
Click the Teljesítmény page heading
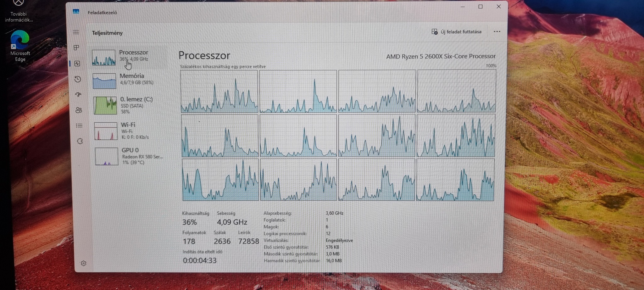tap(107, 33)
